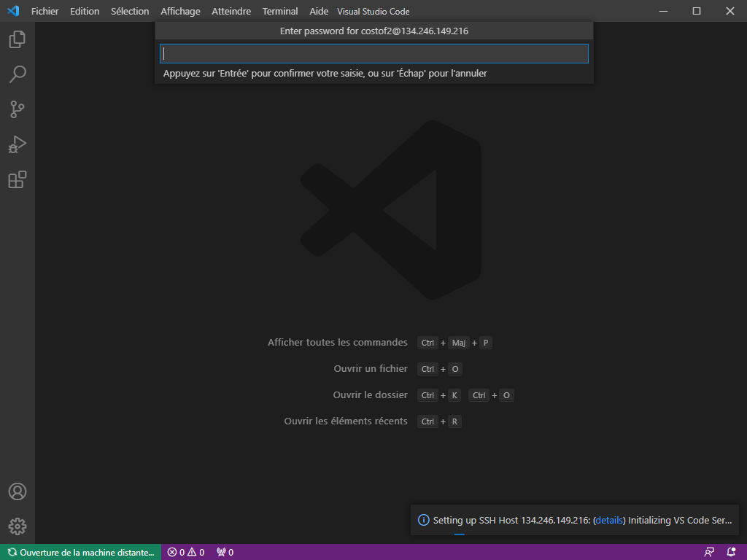
Task: Open the Explorer view in activity bar
Action: [x=18, y=39]
